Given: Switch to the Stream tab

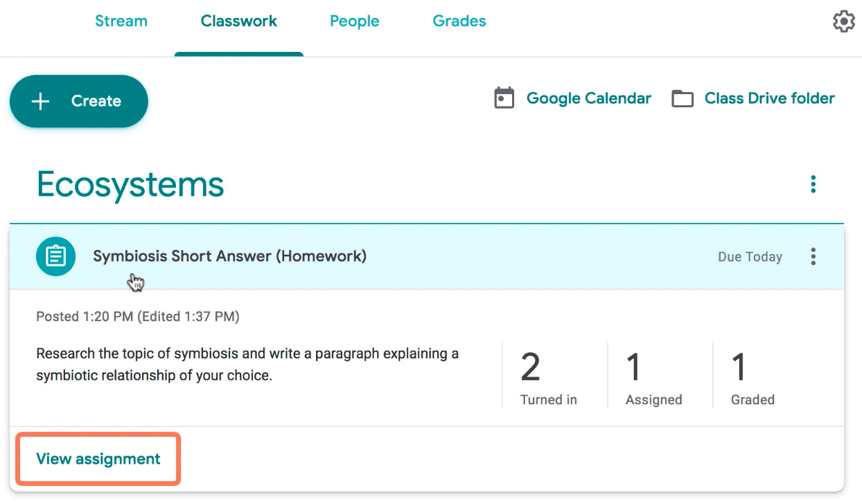Looking at the screenshot, I should point(121,21).
